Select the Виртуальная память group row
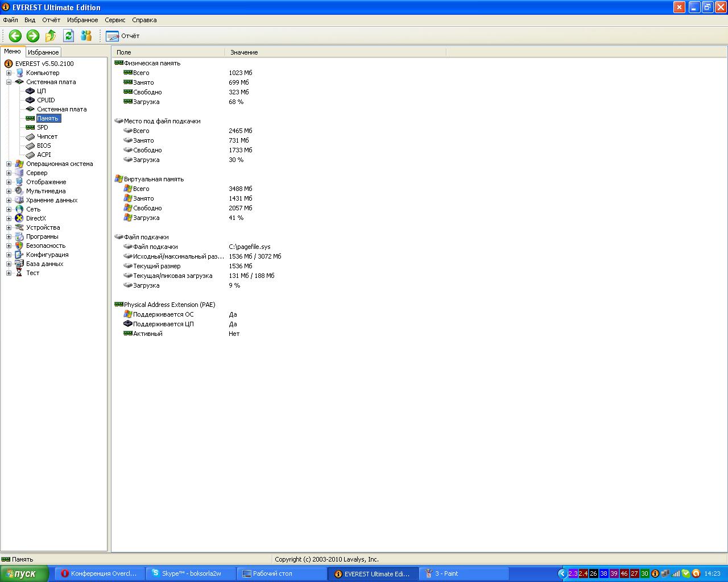Screen dimensions: 728x582 pyautogui.click(x=154, y=179)
